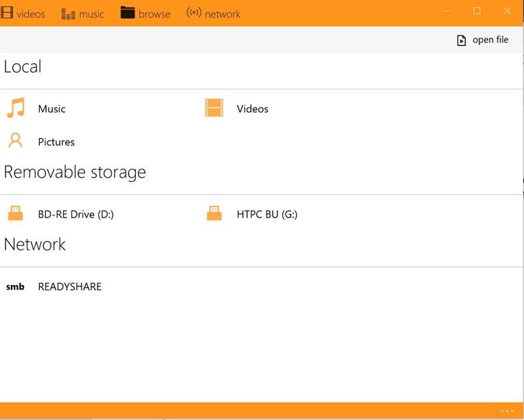Open the videos tab filmstrip icon
Screen dimensions: 524x420
pos(7,12)
